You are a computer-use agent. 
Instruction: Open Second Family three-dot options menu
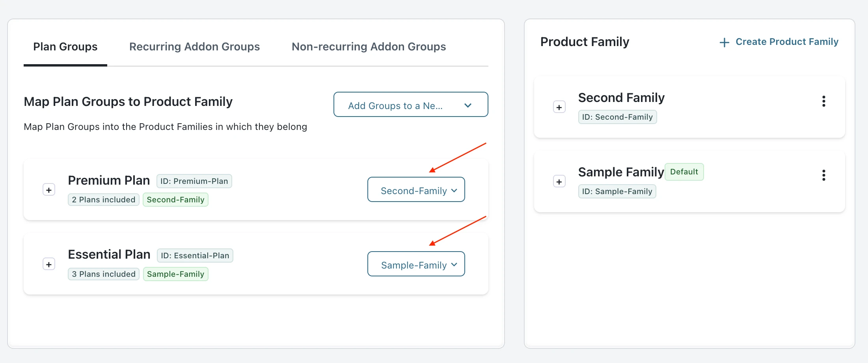click(x=823, y=102)
